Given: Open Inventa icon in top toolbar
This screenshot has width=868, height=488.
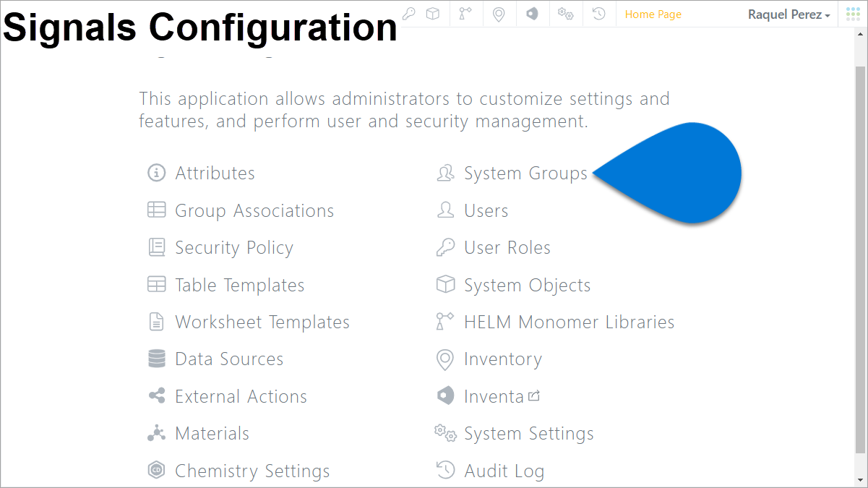Looking at the screenshot, I should pyautogui.click(x=532, y=14).
